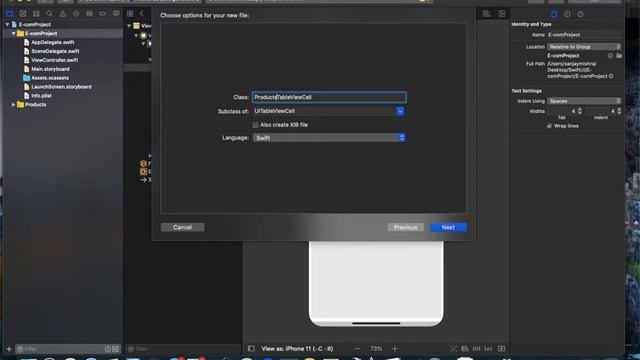Choose location with inspector folder icon
Viewport: 640px width, 360px height.
pyautogui.click(x=619, y=56)
